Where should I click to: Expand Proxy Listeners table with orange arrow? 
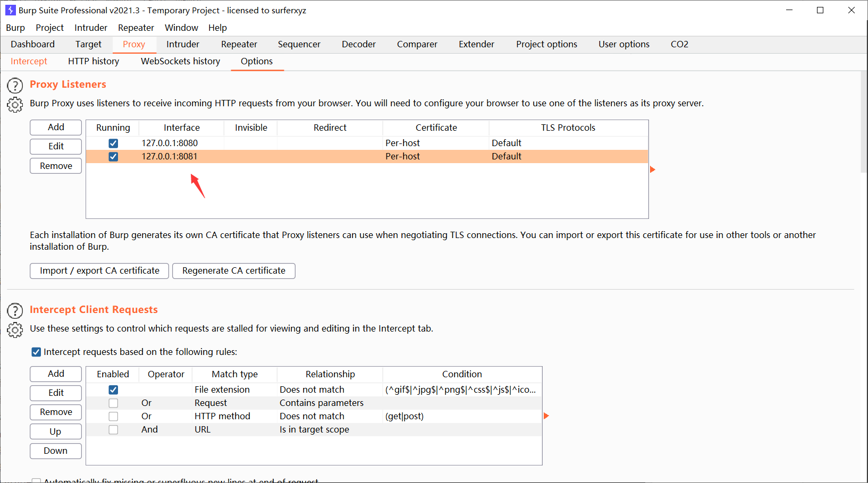coord(653,170)
